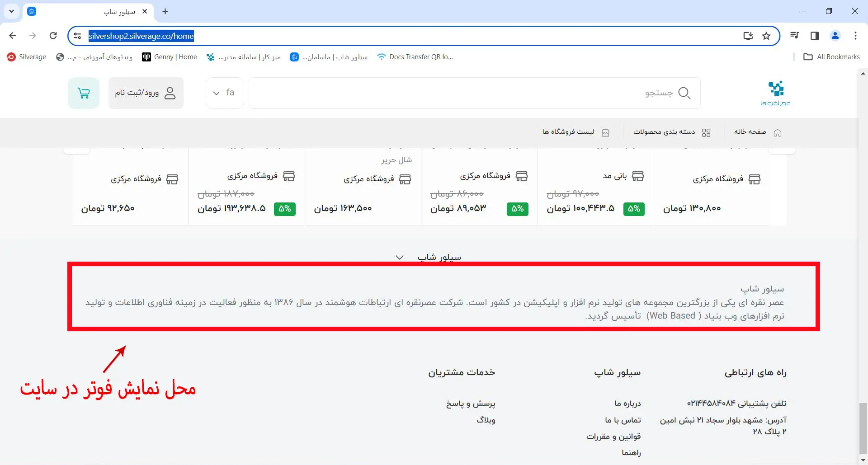Open the دسته بندی محصولات menu
Image resolution: width=868 pixels, height=465 pixels.
[672, 132]
